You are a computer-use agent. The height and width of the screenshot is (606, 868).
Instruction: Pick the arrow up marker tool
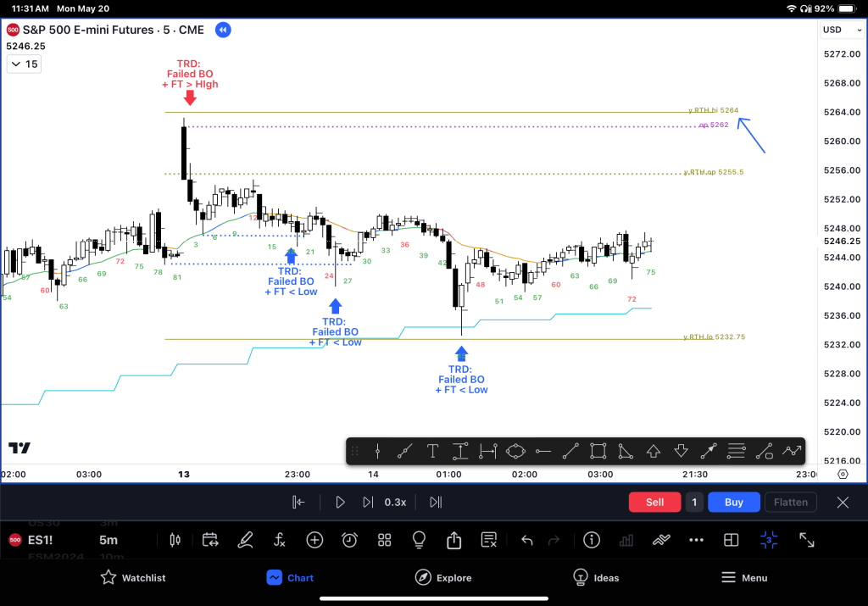pos(653,451)
